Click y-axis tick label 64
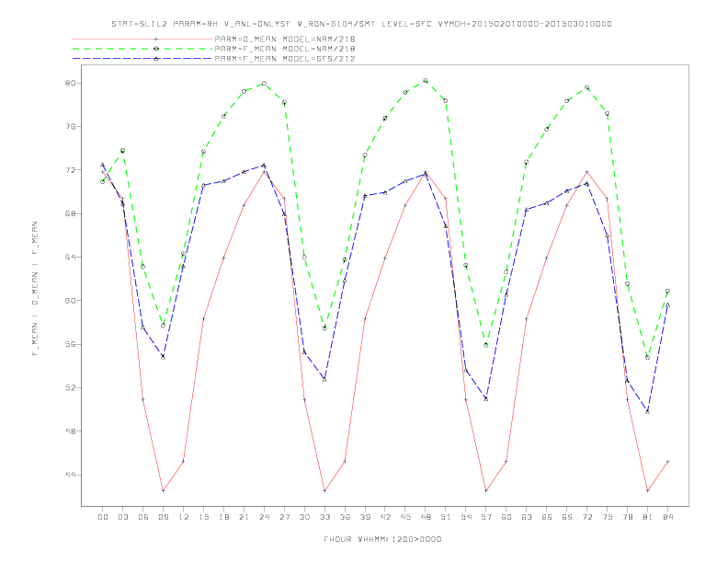 point(72,257)
